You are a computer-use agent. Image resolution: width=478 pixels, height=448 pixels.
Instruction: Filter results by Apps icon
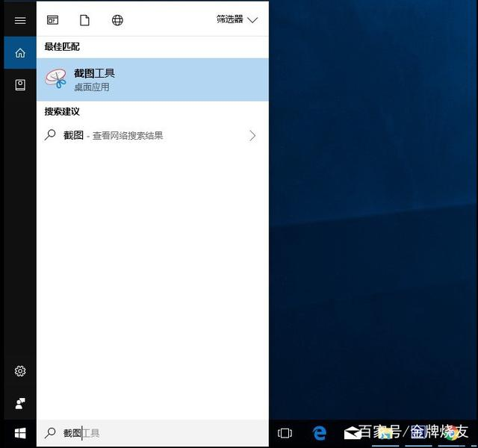coord(52,20)
